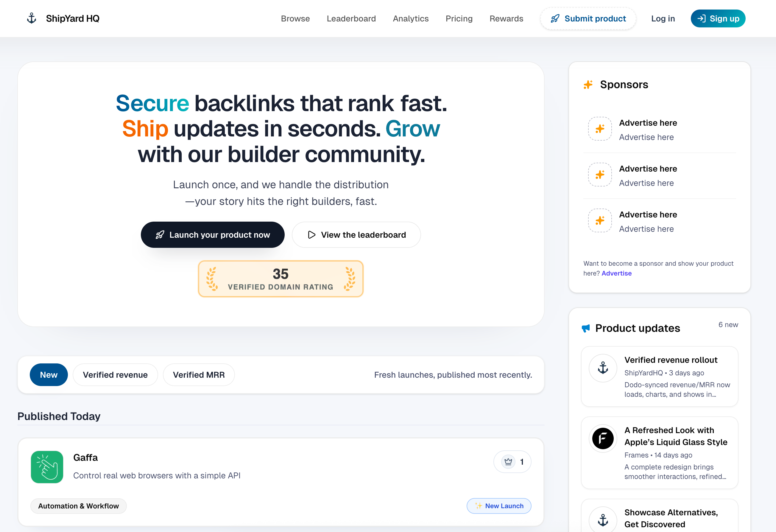Image resolution: width=776 pixels, height=532 pixels.
Task: Click the crown upvote icon on Gaffa
Action: pyautogui.click(x=508, y=461)
